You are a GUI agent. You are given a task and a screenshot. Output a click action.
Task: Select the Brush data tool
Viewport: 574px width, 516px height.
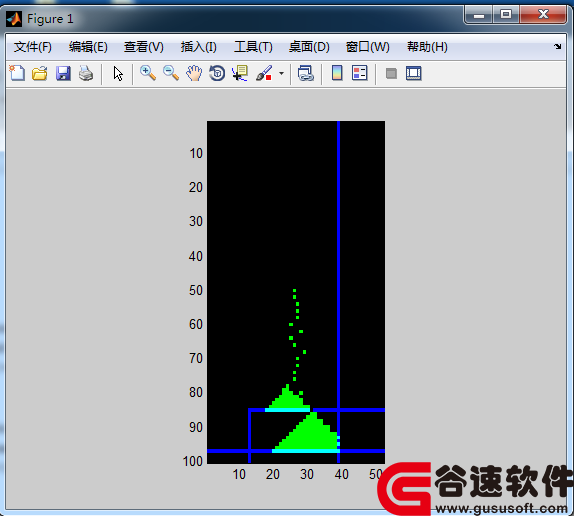pyautogui.click(x=264, y=73)
